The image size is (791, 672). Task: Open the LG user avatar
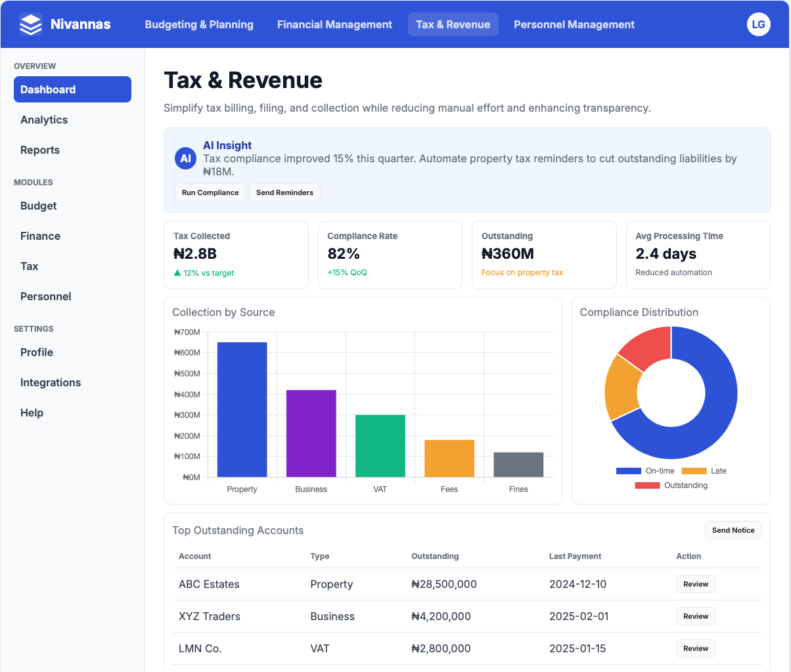coord(758,24)
